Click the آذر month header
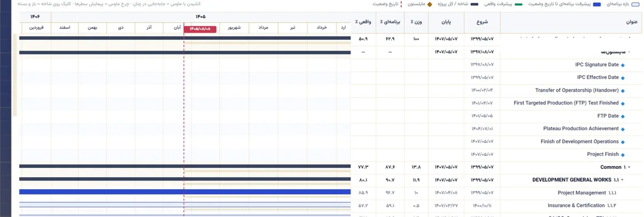This screenshot has width=644, height=217. pos(149,27)
